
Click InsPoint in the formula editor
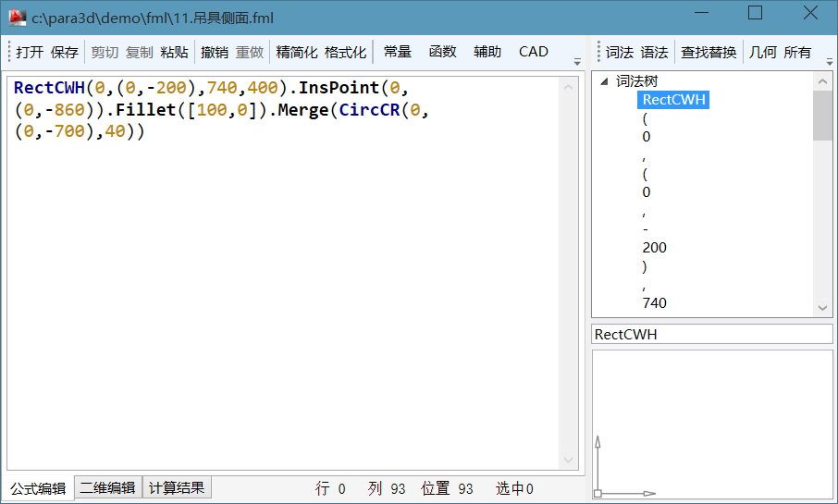click(x=339, y=87)
